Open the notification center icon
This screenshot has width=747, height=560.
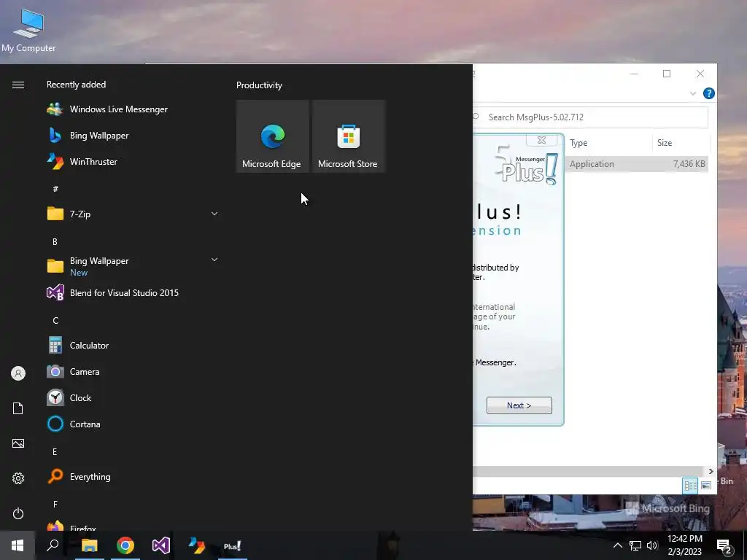[724, 546]
